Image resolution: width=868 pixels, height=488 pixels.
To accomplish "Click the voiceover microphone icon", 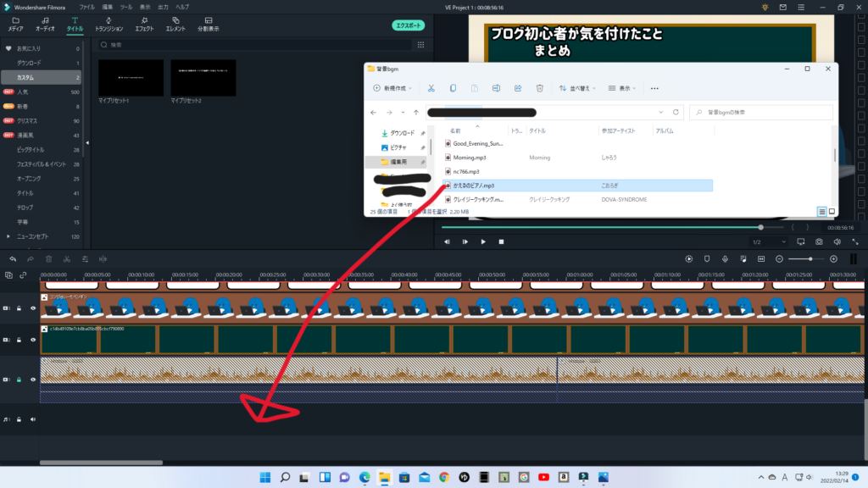I will pyautogui.click(x=725, y=259).
